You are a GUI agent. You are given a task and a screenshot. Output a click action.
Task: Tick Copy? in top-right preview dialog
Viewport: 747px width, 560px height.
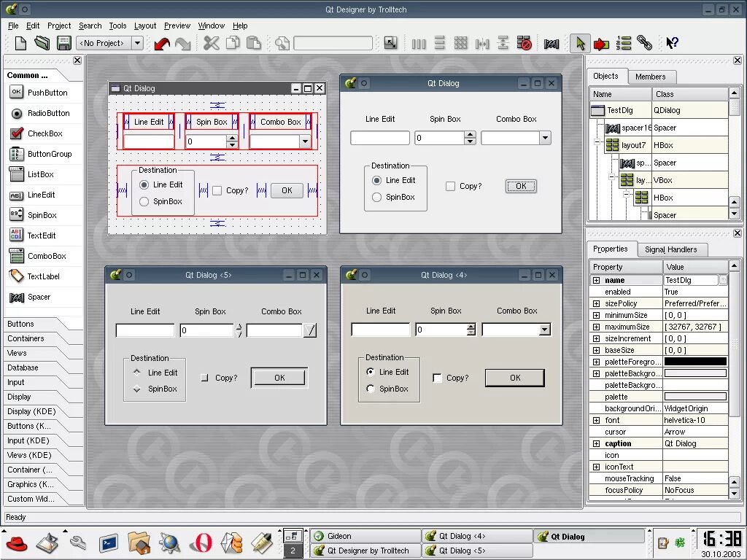pyautogui.click(x=450, y=186)
